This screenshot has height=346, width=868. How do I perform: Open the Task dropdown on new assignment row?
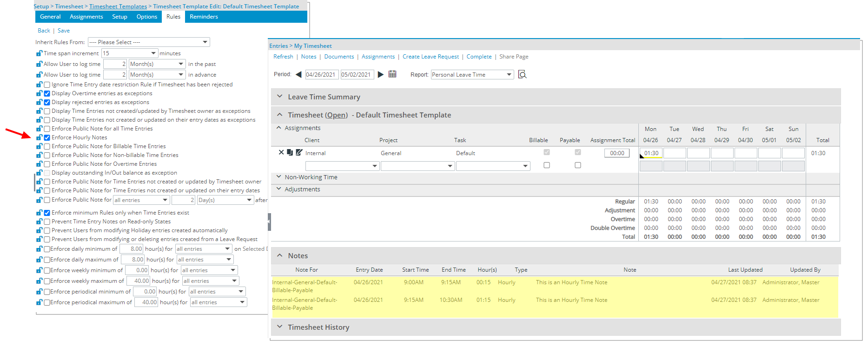[x=493, y=166]
